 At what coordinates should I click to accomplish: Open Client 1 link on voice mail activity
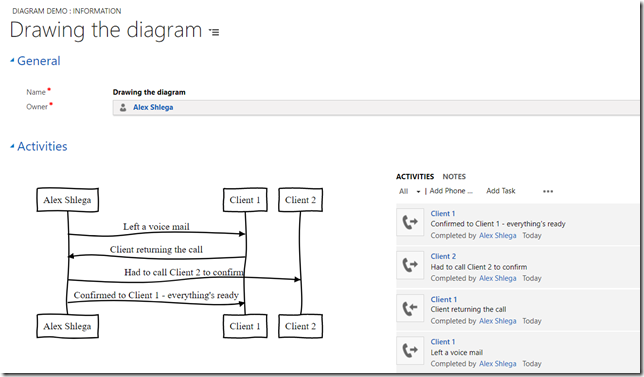(443, 342)
